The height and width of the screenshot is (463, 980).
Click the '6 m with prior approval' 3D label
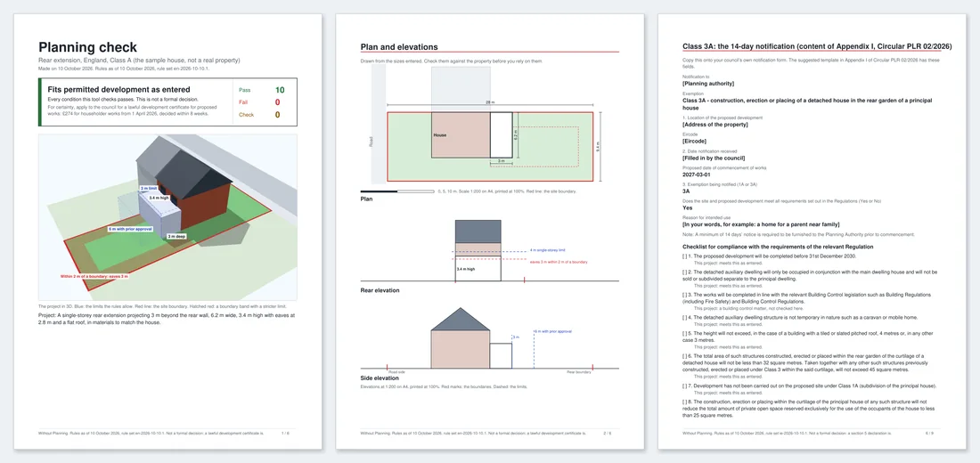click(130, 230)
